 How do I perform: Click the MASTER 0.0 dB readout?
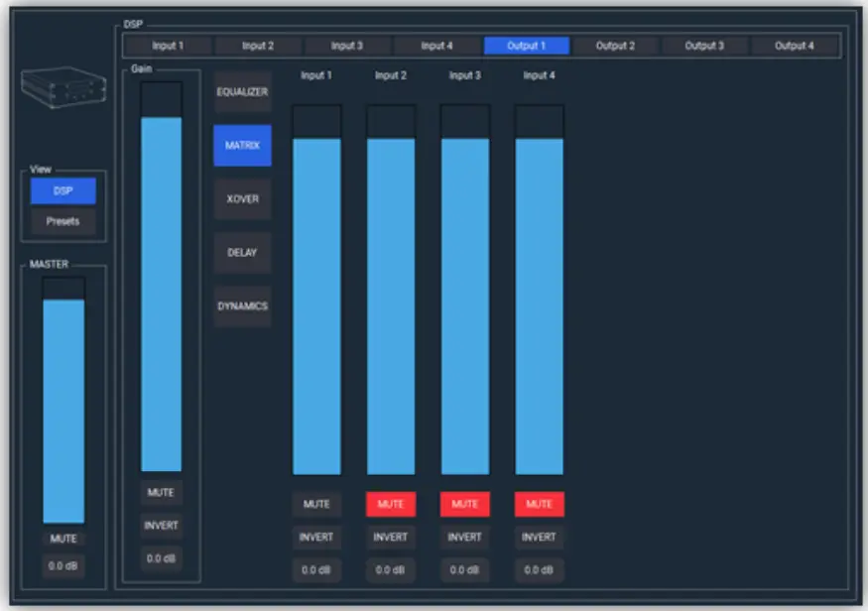click(x=62, y=568)
